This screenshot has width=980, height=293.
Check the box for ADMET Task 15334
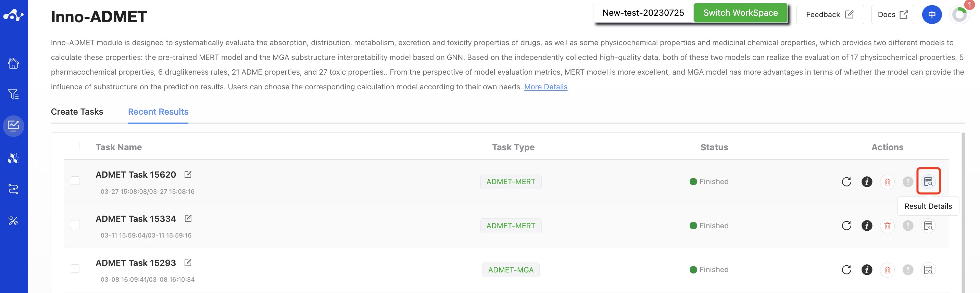pyautogui.click(x=75, y=225)
